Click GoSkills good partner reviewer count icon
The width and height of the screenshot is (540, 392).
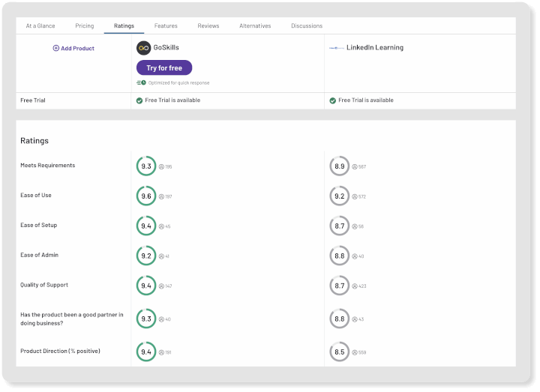[x=161, y=319]
